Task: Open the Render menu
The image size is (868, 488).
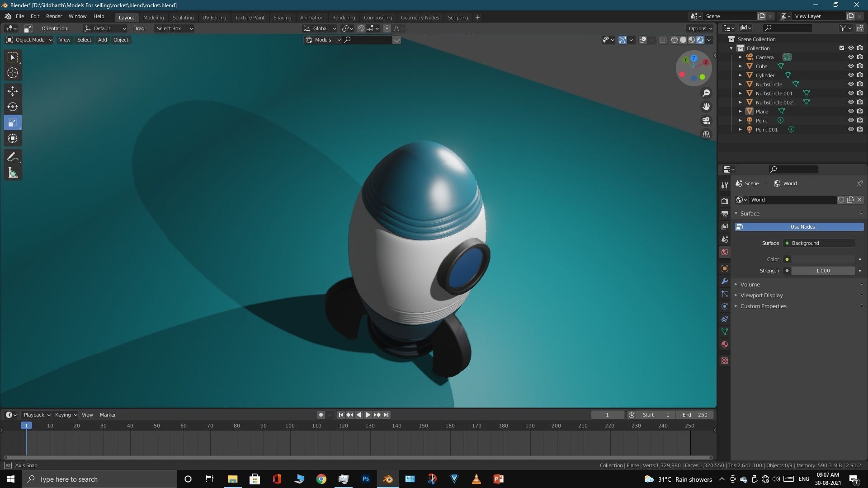Action: click(x=54, y=16)
